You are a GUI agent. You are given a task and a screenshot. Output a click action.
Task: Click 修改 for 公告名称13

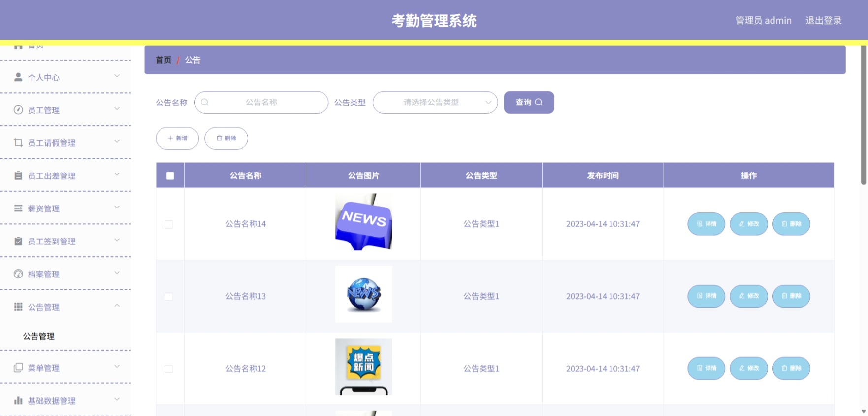click(748, 296)
